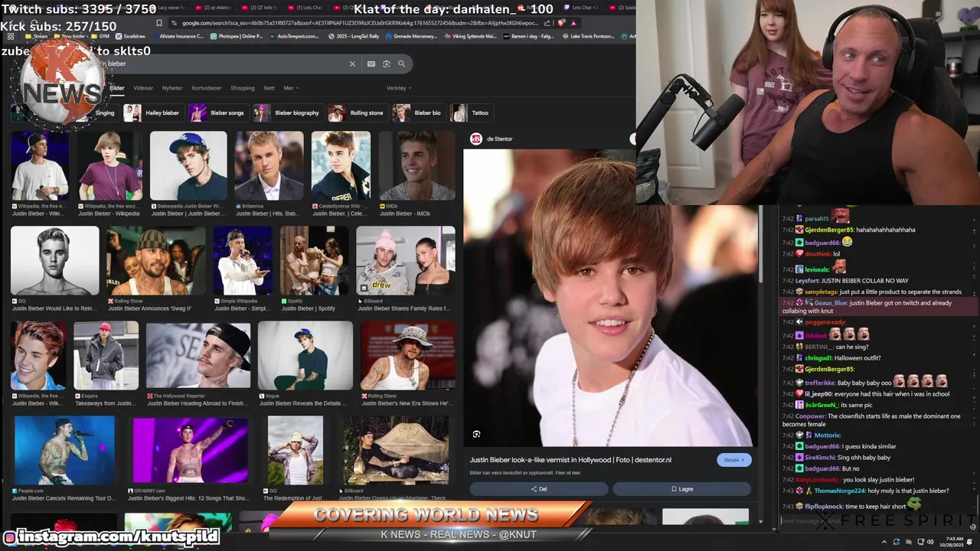Open the 2025 - LongTail Rally bookmark

tap(354, 36)
